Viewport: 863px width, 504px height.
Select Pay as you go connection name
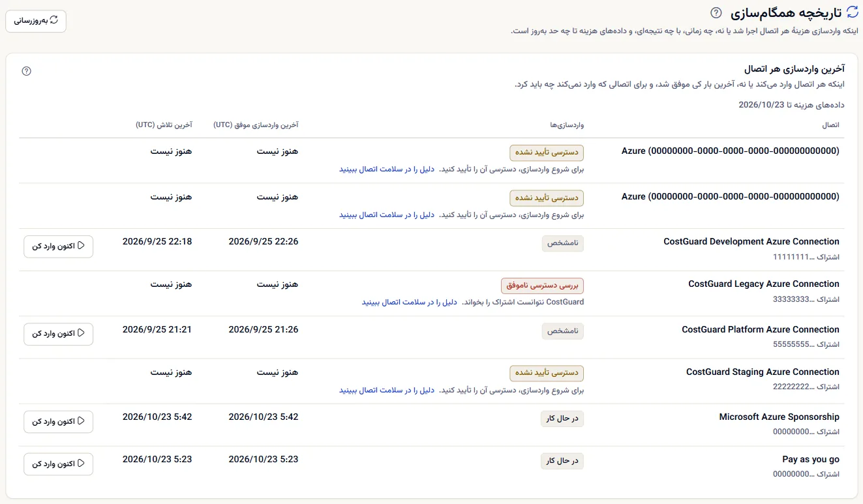pos(811,460)
